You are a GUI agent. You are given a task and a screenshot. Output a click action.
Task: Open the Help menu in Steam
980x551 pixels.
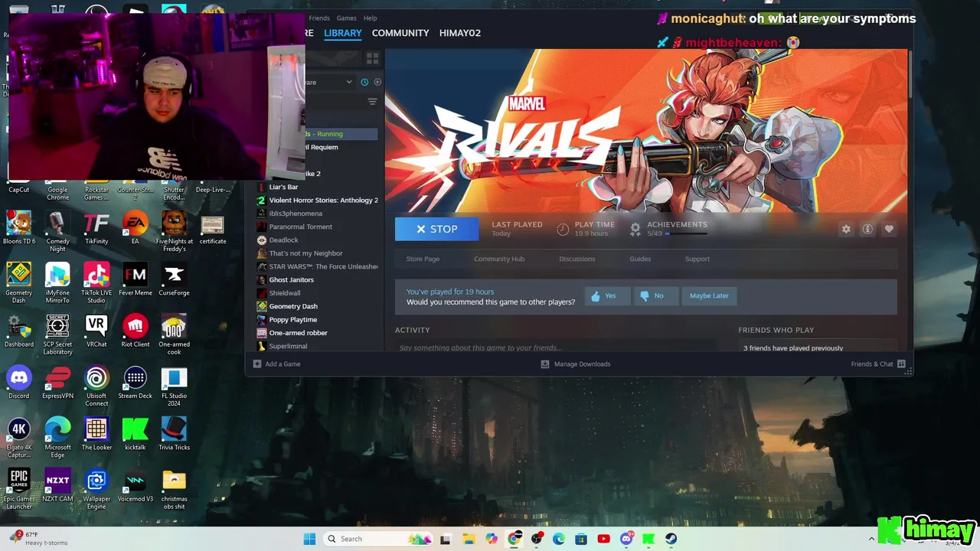point(371,18)
